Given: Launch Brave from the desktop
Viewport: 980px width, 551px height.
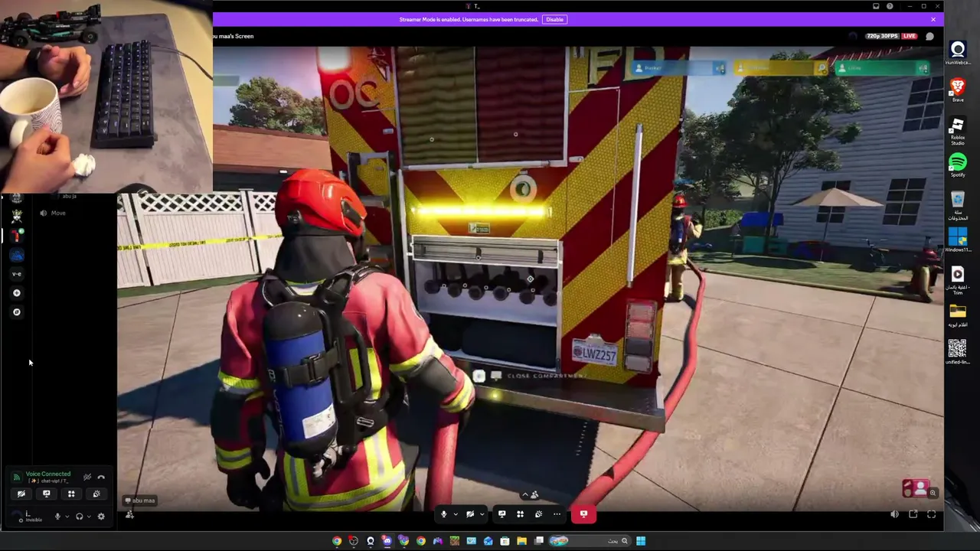Looking at the screenshot, I should (958, 90).
